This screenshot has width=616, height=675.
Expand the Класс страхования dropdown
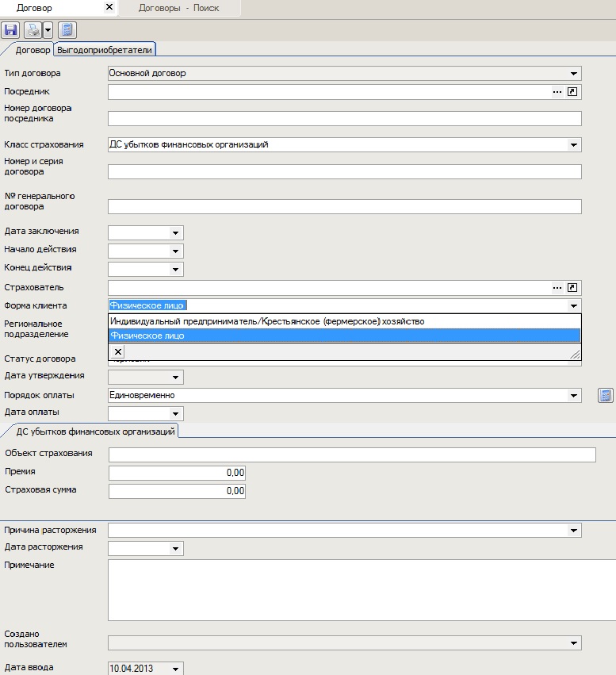tap(574, 145)
